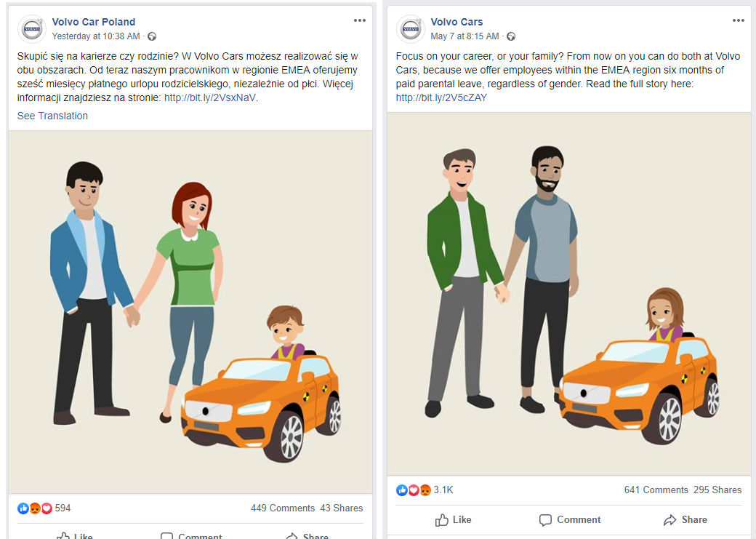Like the Volvo Cars post
Screen dimensions: 756x539
453,519
